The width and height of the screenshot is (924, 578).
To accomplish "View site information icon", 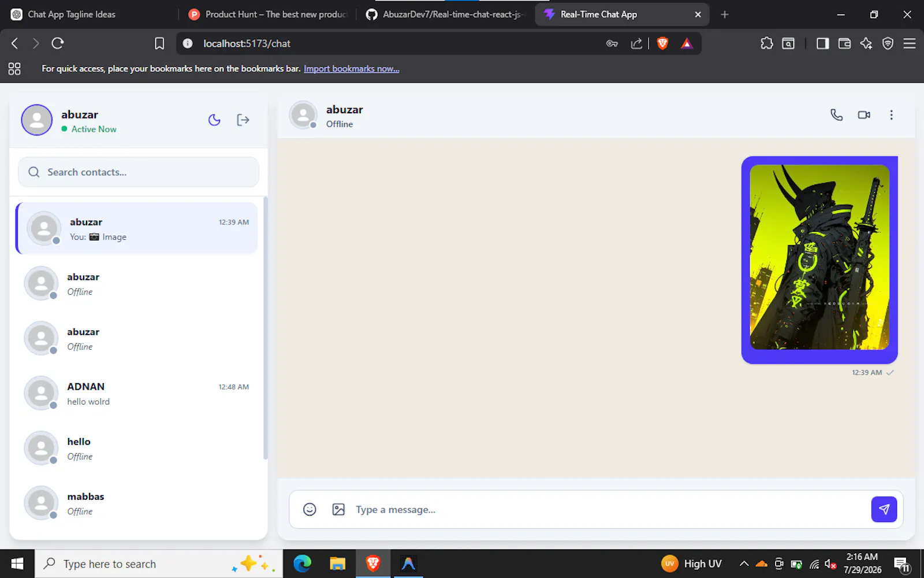I will (188, 43).
